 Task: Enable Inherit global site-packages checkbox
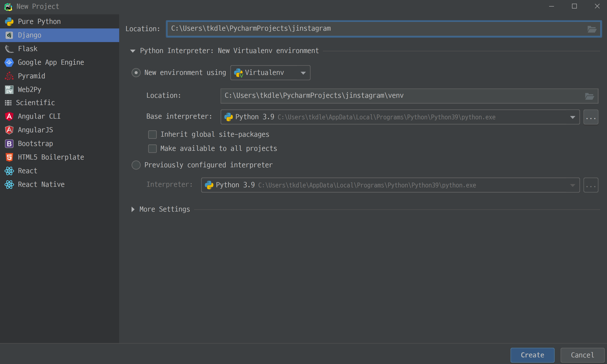pyautogui.click(x=152, y=134)
